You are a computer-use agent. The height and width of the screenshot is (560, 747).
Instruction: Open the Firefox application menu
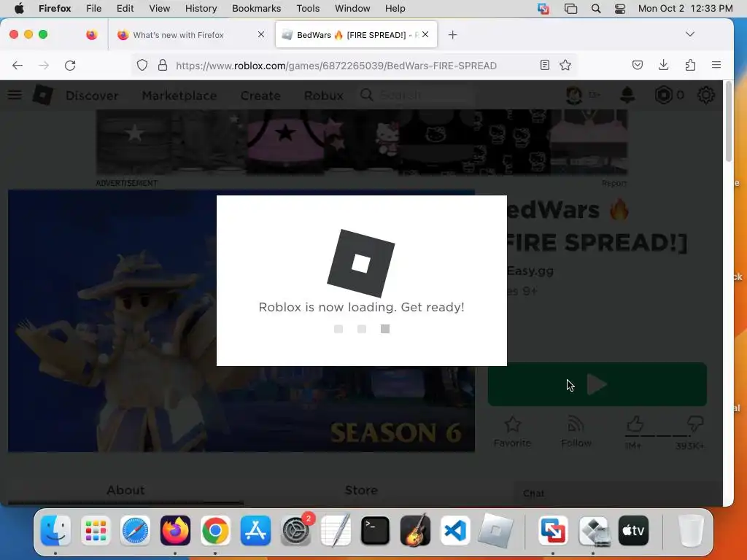click(x=716, y=65)
